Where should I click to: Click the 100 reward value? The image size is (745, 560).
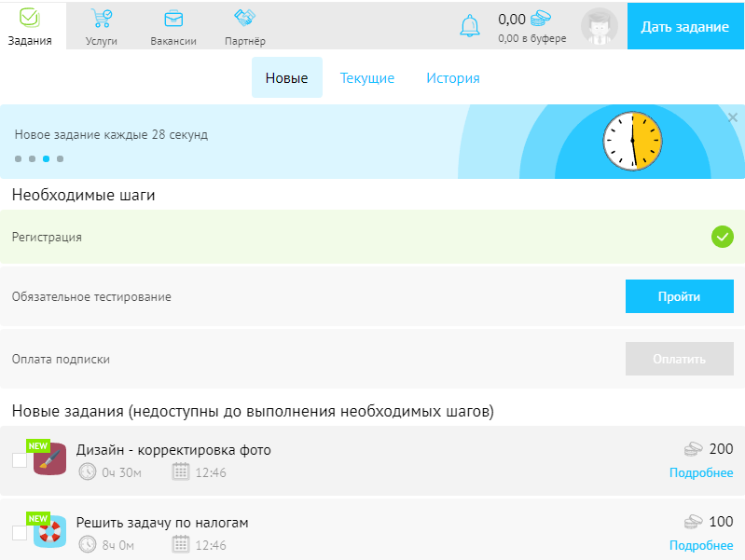[x=721, y=522]
